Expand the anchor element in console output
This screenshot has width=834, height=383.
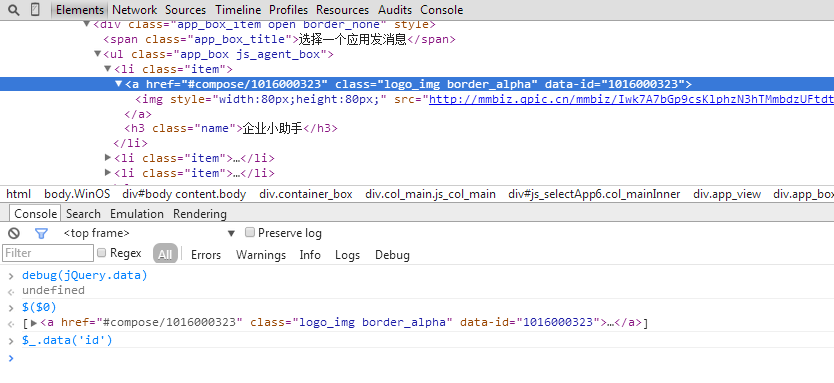pos(34,322)
